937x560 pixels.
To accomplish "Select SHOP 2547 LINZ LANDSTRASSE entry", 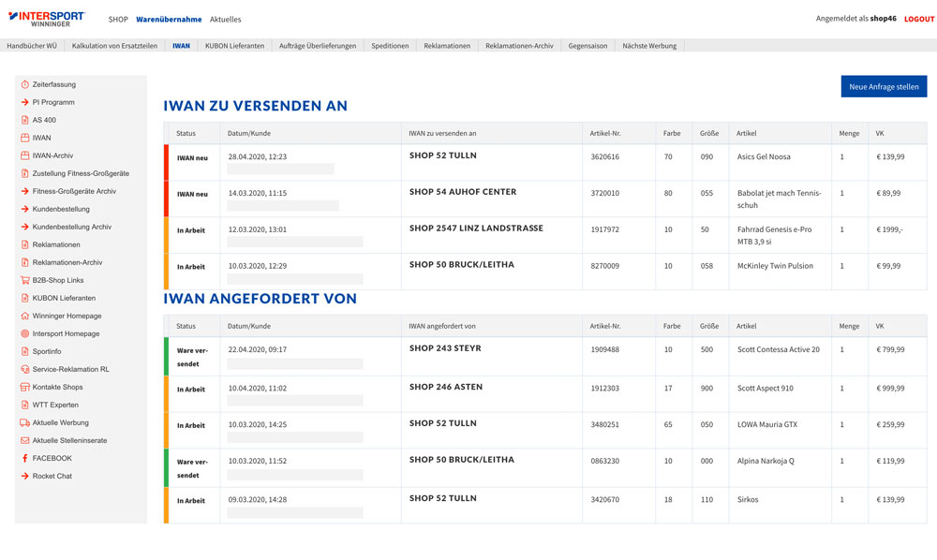I will pos(476,228).
